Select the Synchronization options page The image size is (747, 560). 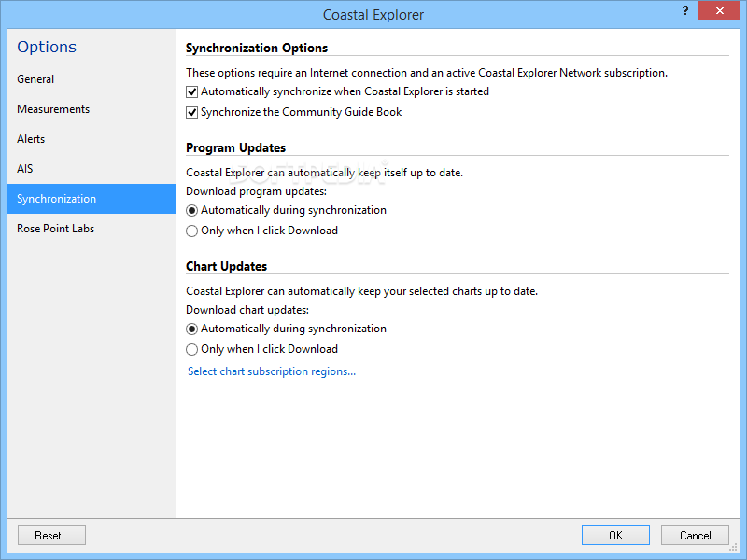click(x=91, y=199)
